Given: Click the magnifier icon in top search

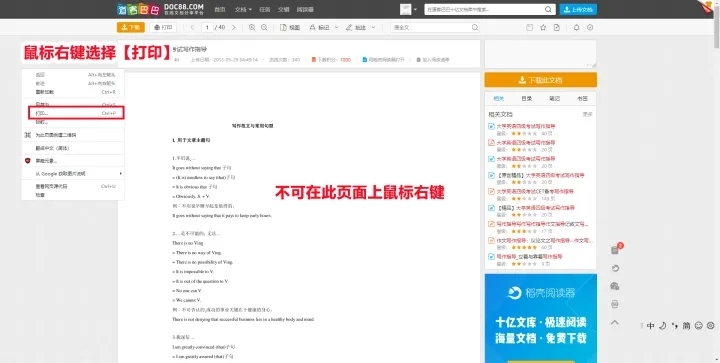Looking at the screenshot, I should point(548,9).
